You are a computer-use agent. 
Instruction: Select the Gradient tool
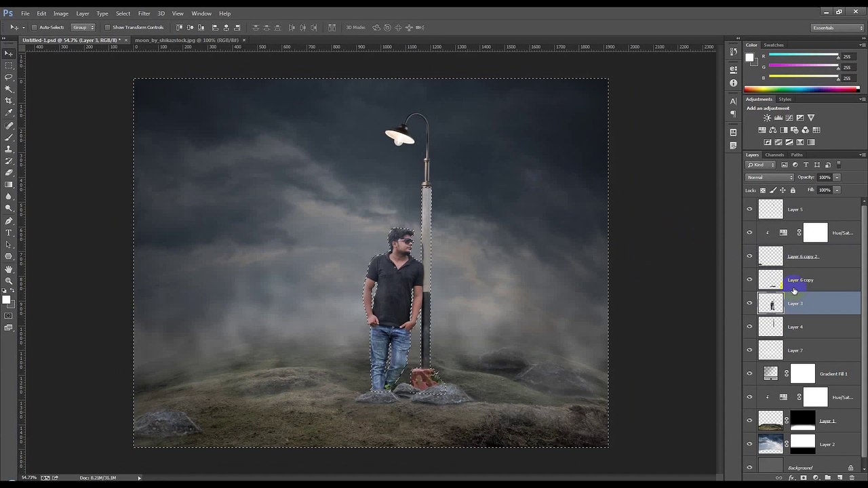[x=8, y=184]
